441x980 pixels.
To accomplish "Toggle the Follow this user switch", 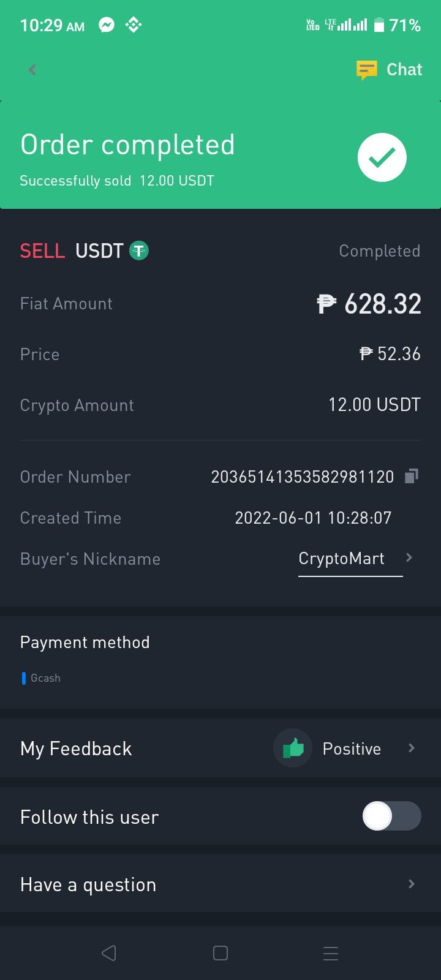I will 391,816.
